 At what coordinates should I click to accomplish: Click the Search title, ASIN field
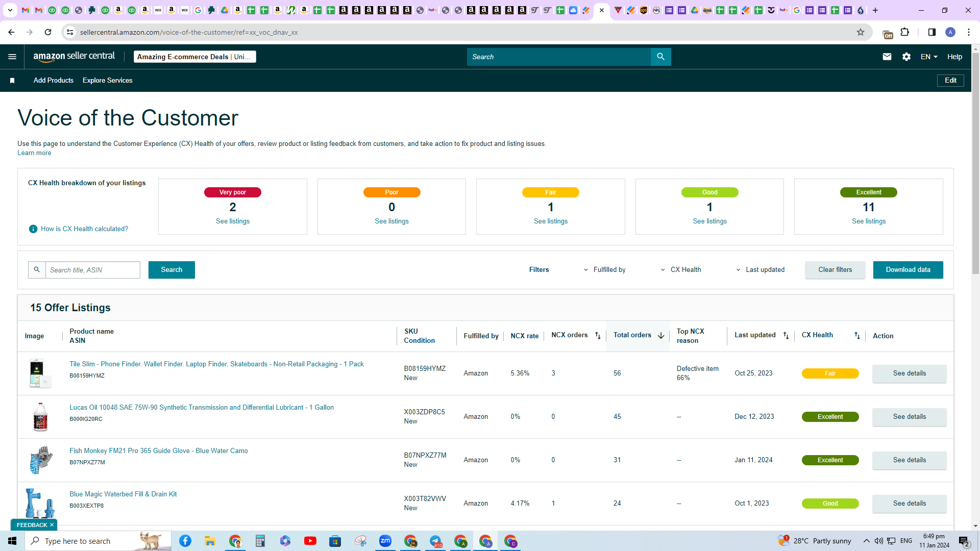(93, 270)
